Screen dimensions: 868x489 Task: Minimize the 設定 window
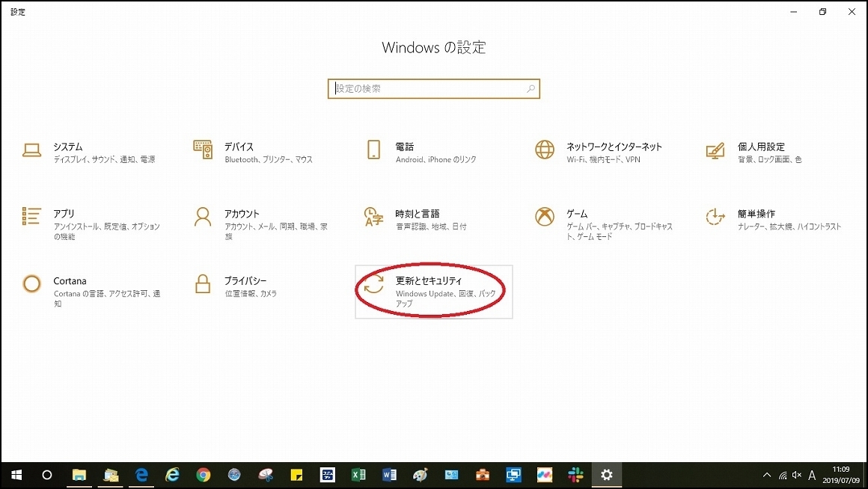point(794,12)
